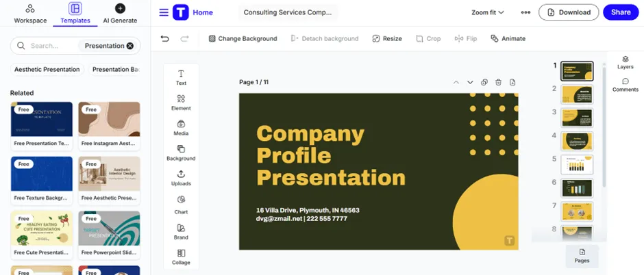
Task: Select the Text tool in sidebar
Action: point(181,77)
